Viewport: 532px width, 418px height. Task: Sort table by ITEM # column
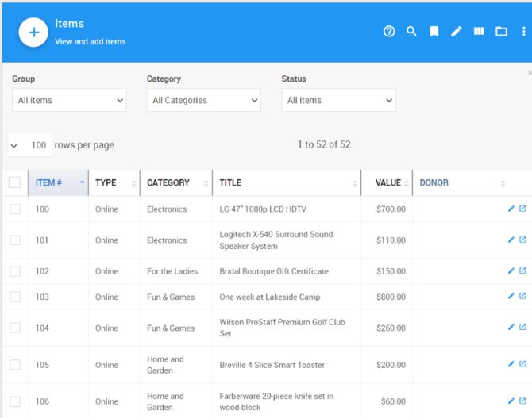tap(58, 182)
